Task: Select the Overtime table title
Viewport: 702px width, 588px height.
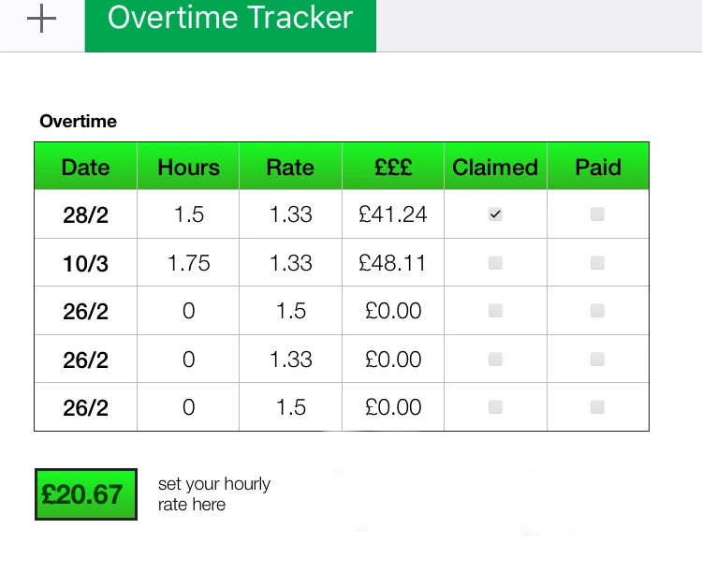Action: 79,122
